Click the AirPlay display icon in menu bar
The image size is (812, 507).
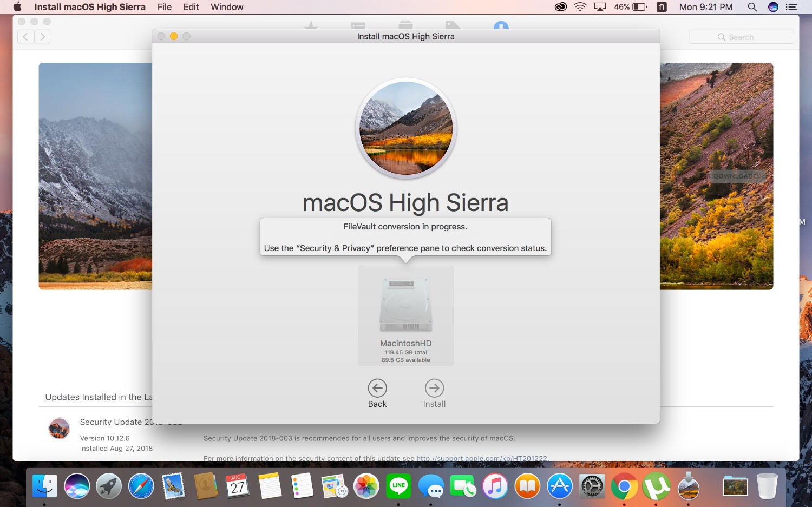(600, 7)
